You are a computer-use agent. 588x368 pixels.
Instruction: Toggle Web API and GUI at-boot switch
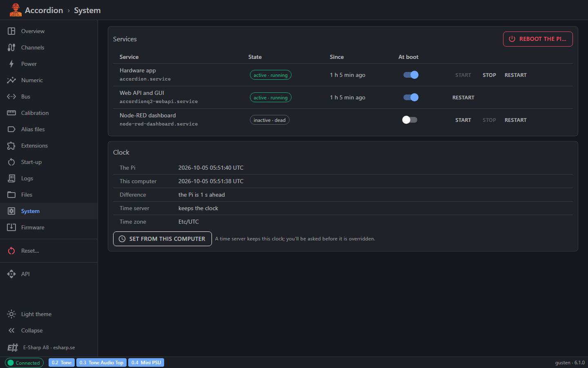[x=411, y=97]
